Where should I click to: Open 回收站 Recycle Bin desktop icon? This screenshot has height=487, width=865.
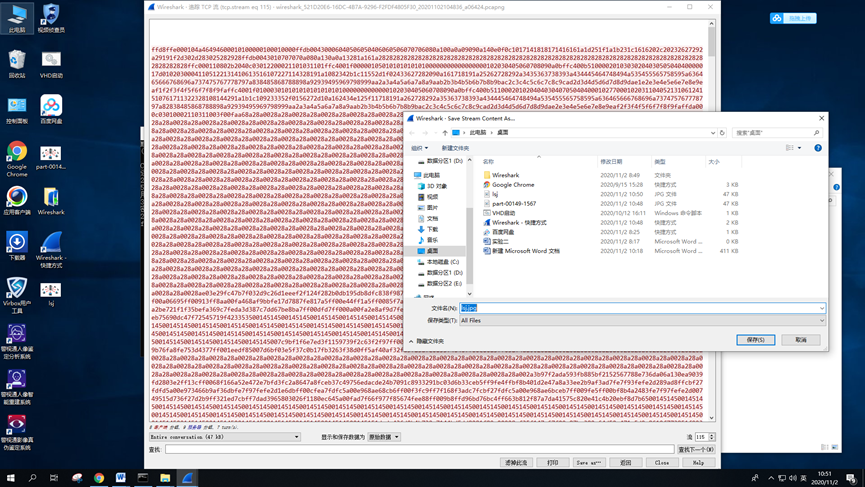pos(17,64)
